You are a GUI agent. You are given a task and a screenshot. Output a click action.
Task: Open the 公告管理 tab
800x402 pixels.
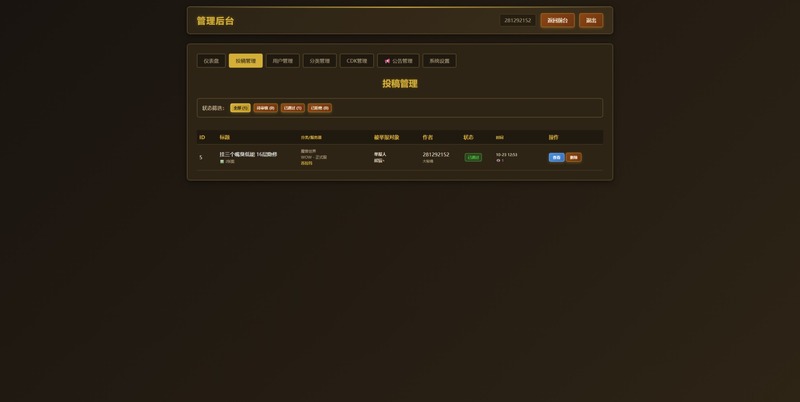[398, 61]
